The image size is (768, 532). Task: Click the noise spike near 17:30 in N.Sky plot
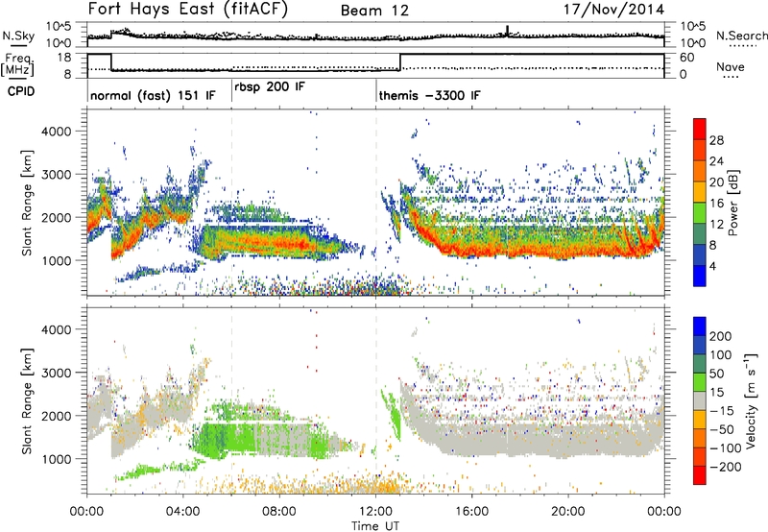tap(508, 31)
